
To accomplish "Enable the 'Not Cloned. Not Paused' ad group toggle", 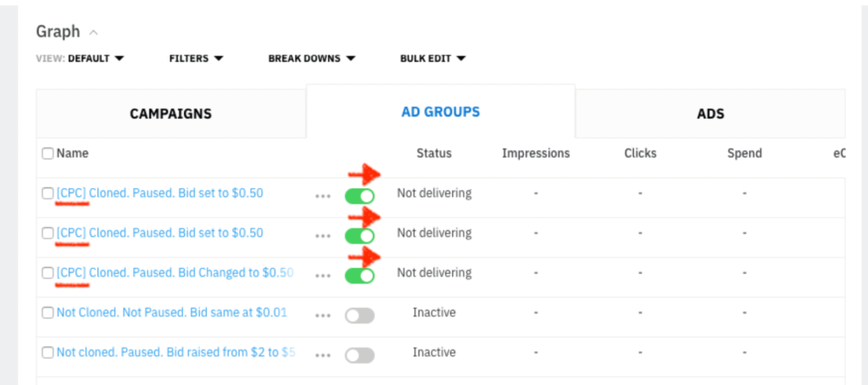I will [x=359, y=315].
